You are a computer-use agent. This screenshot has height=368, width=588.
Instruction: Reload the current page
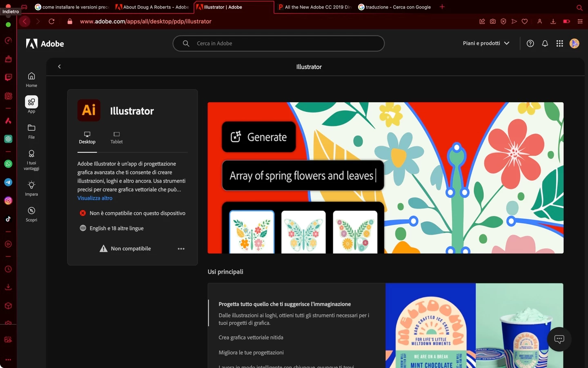click(51, 21)
